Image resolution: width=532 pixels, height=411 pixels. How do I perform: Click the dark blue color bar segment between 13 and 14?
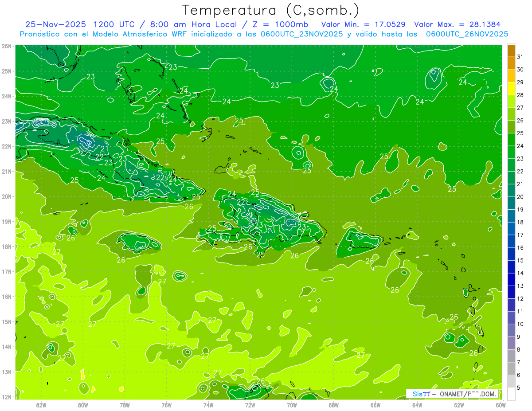tap(511, 280)
